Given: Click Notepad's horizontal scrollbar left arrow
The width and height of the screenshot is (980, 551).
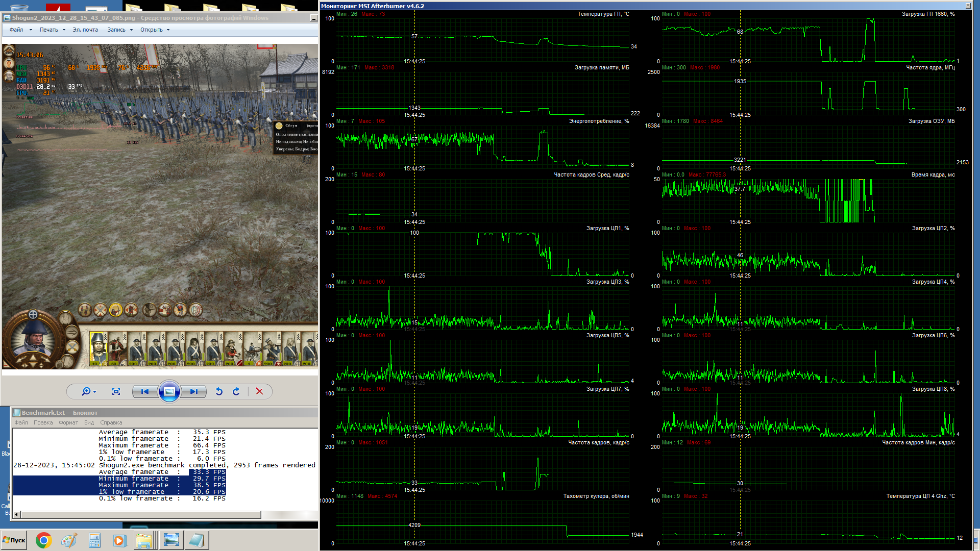Looking at the screenshot, I should 17,514.
